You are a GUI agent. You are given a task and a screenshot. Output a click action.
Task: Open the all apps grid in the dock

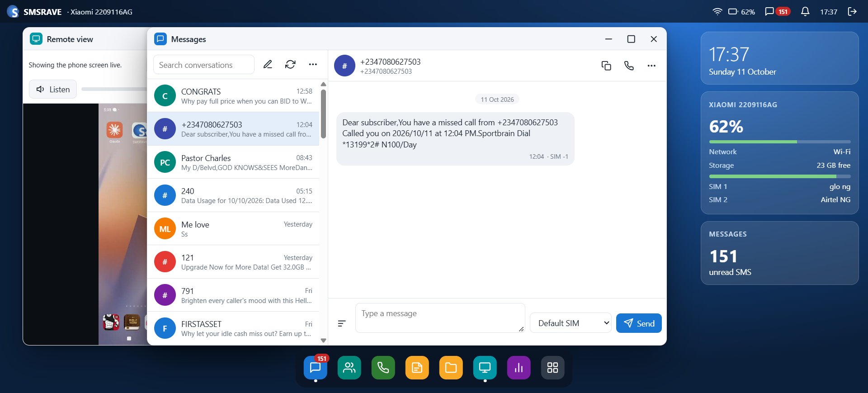coord(553,368)
